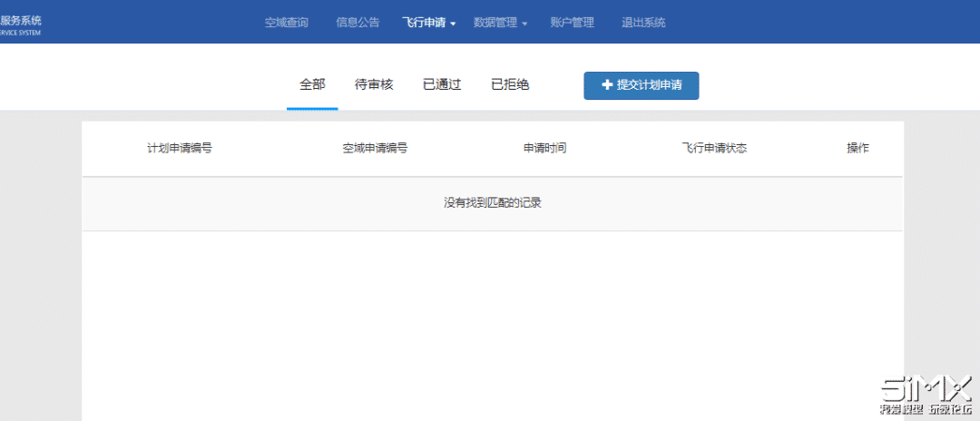
Task: Click the 没有找到匹配的记录 empty row
Action: click(x=493, y=203)
